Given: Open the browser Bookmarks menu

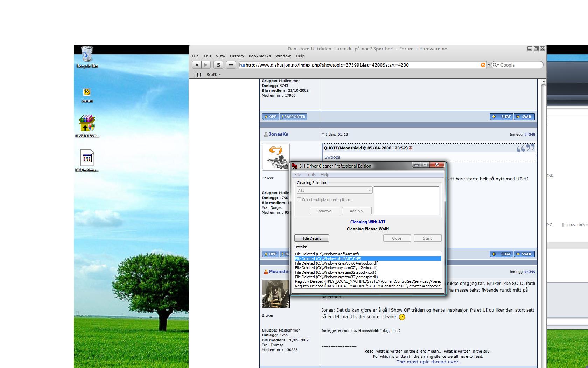Looking at the screenshot, I should point(260,56).
